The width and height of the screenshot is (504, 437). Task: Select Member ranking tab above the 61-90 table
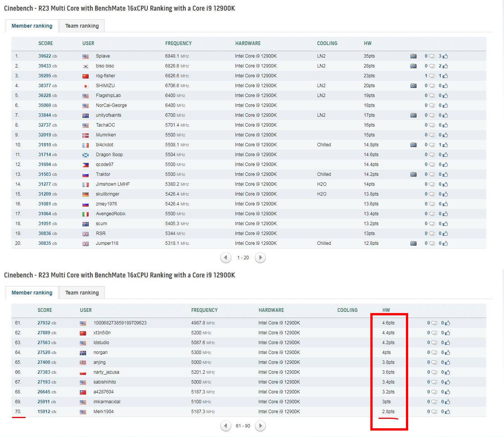point(32,293)
